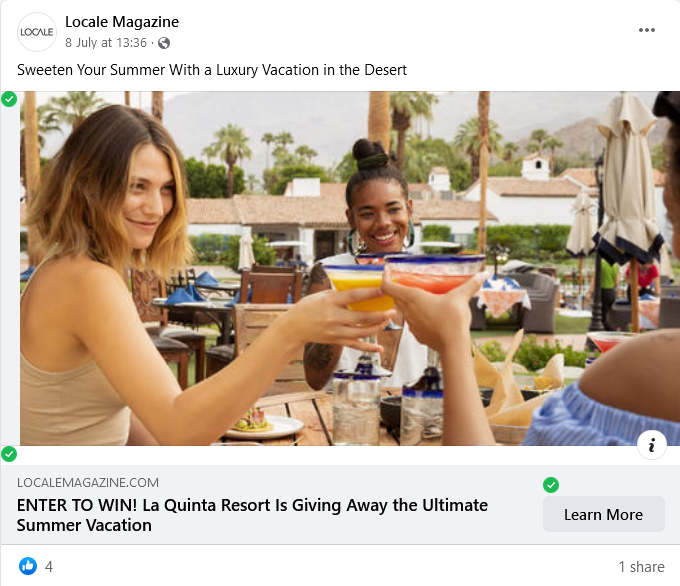Click green checkmark below image bottom-left

[x=9, y=454]
